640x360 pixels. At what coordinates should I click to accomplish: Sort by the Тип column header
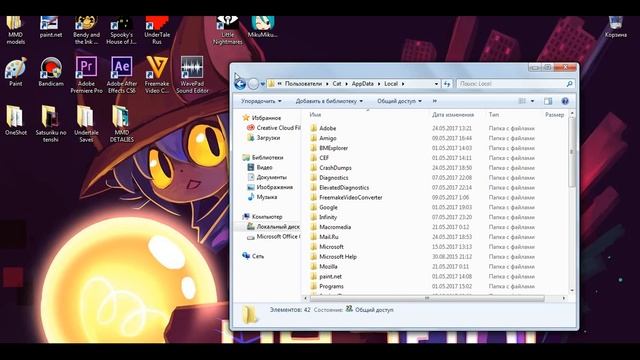point(494,115)
